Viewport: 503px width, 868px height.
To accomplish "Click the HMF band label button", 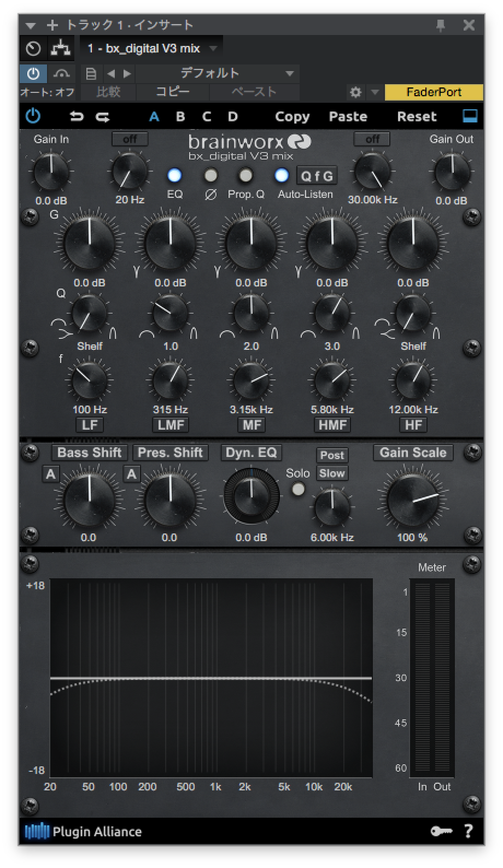I will pyautogui.click(x=332, y=425).
